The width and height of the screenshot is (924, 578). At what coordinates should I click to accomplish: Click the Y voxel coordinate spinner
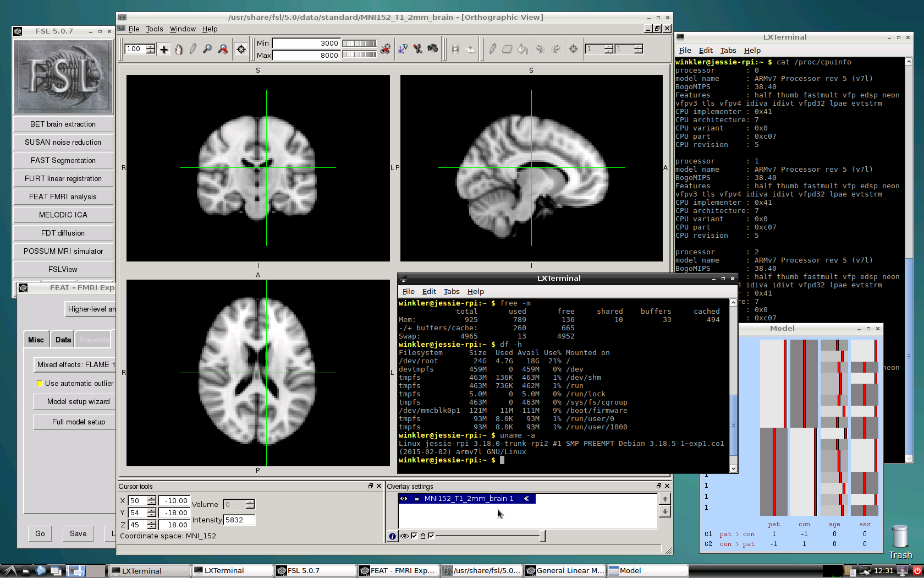click(152, 513)
